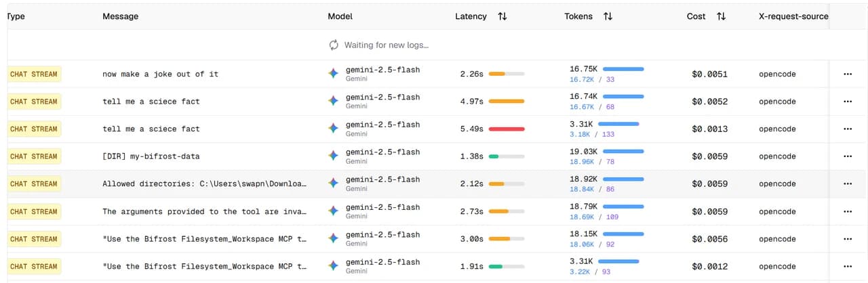Sort logs by the Latency sort arrows
Viewport: 868px width, 283px height.
(502, 16)
